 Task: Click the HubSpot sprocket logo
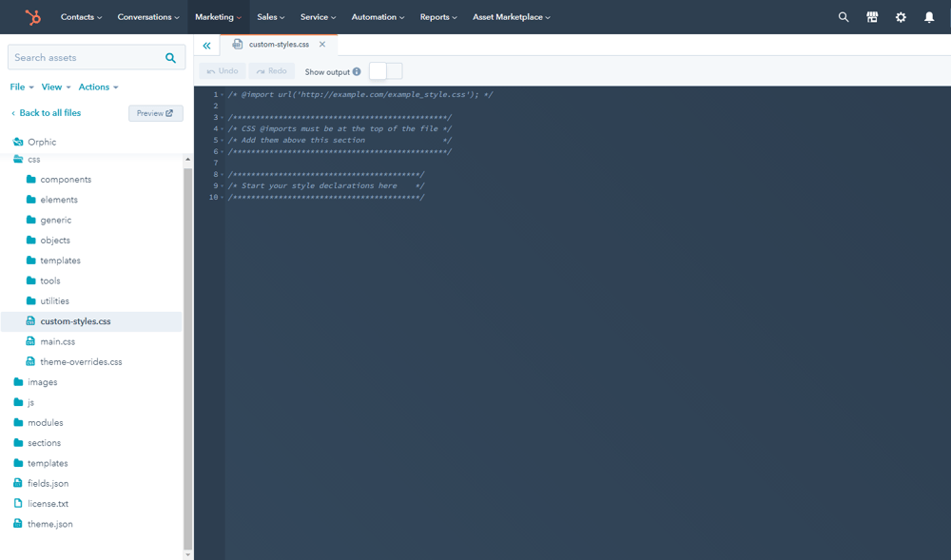pos(32,17)
